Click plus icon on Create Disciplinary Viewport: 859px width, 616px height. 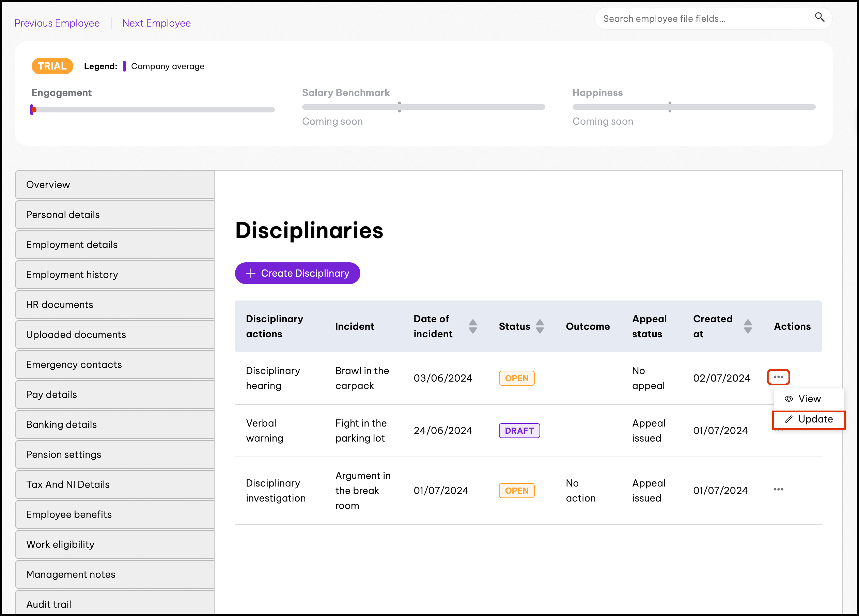tap(250, 273)
